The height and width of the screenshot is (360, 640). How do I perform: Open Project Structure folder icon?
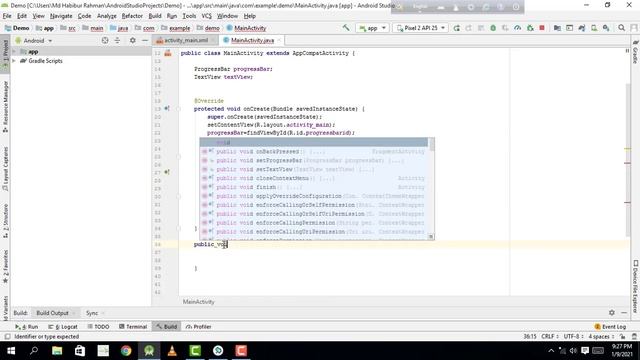click(557, 28)
